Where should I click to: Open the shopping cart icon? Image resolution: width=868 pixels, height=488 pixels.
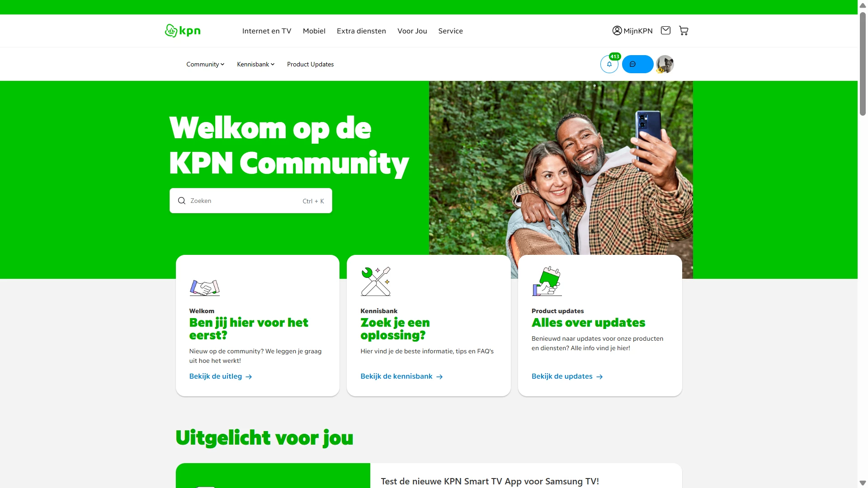(684, 31)
